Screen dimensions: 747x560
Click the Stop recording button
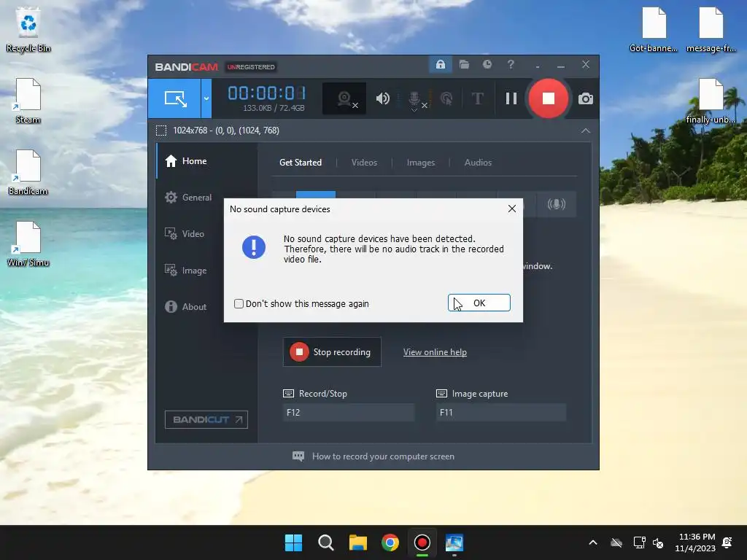332,352
